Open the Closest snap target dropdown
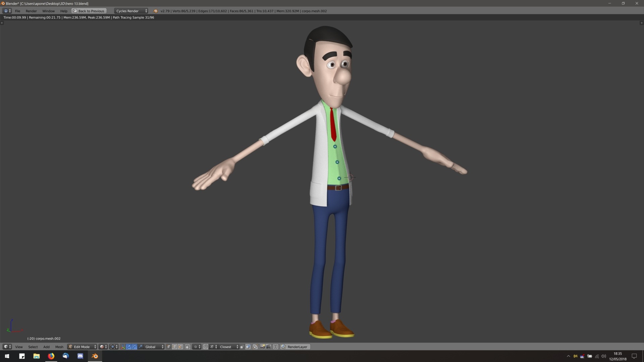This screenshot has height=362, width=644. click(229, 347)
